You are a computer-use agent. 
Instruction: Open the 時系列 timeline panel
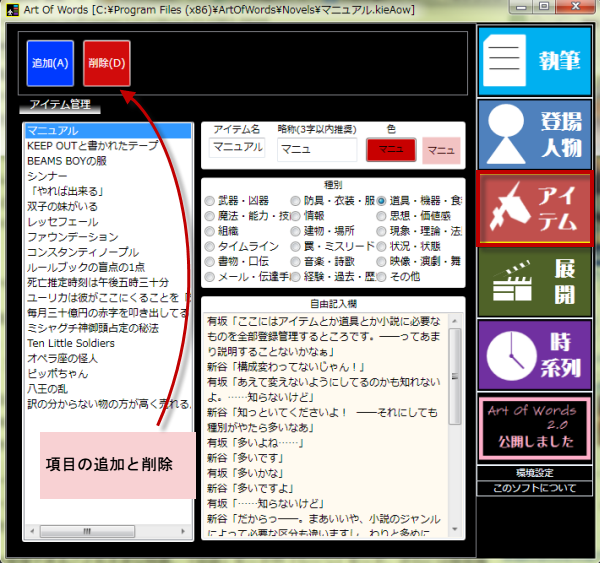tap(534, 355)
